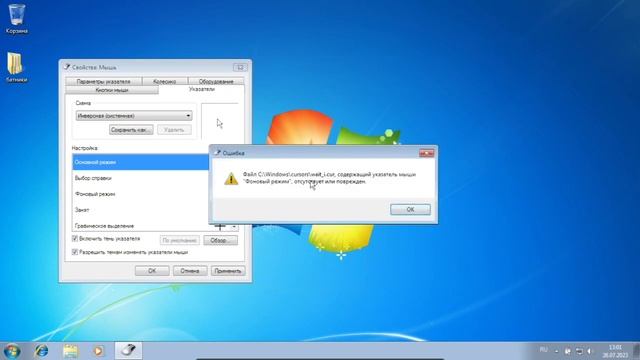Open Windows Explorer from the taskbar
Image resolution: width=640 pixels, height=360 pixels.
(x=70, y=351)
